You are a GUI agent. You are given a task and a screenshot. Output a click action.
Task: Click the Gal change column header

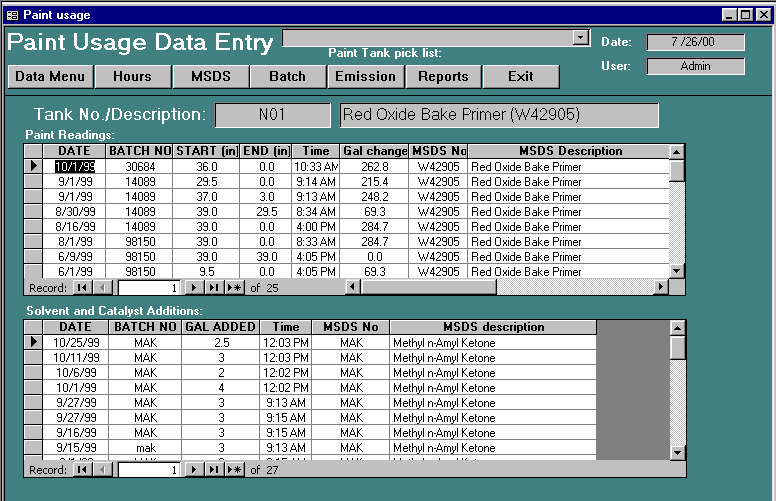pos(375,151)
